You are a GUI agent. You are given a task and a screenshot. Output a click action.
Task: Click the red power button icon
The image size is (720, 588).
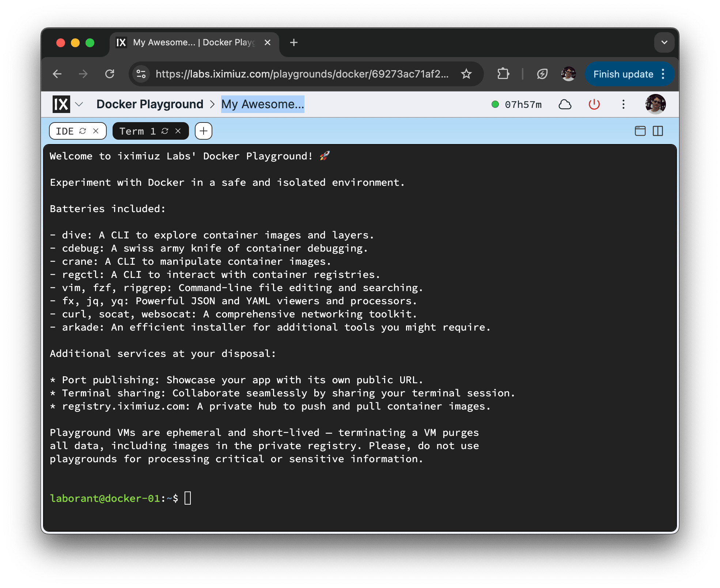594,105
